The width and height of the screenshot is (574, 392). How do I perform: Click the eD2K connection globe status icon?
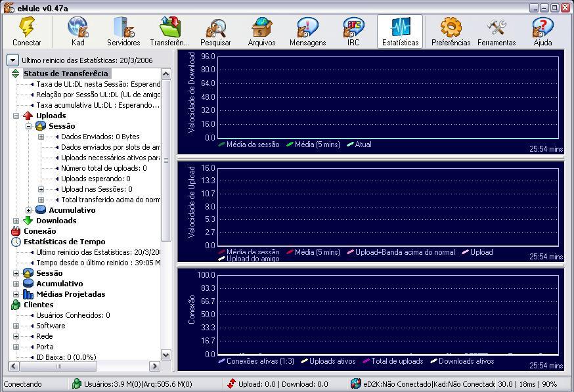click(355, 383)
